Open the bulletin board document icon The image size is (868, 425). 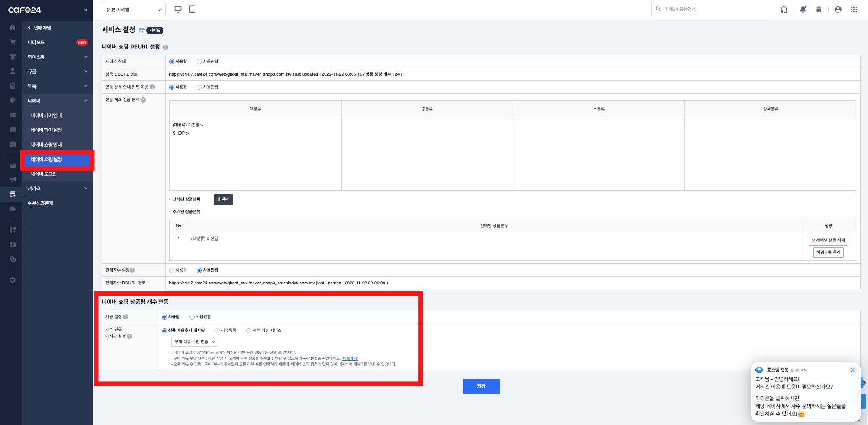[12, 86]
